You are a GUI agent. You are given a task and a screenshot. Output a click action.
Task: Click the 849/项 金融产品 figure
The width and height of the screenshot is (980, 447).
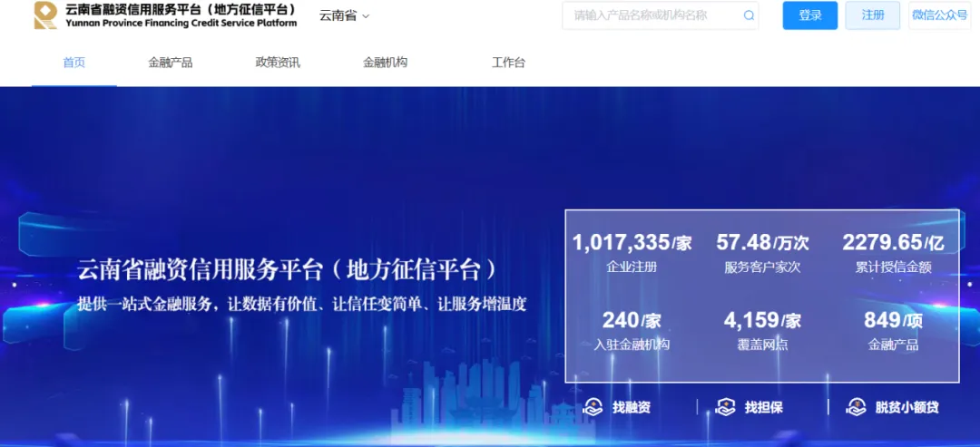point(893,331)
